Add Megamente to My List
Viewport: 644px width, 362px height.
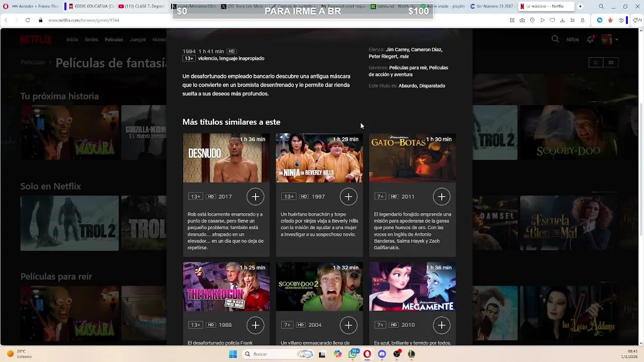coord(441,325)
